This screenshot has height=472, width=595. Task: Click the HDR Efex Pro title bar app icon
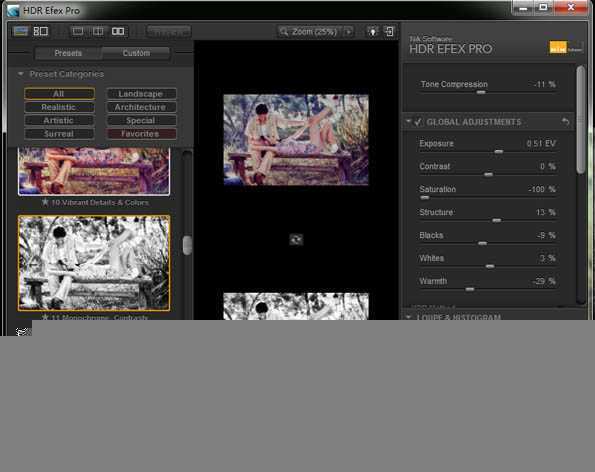tap(13, 10)
